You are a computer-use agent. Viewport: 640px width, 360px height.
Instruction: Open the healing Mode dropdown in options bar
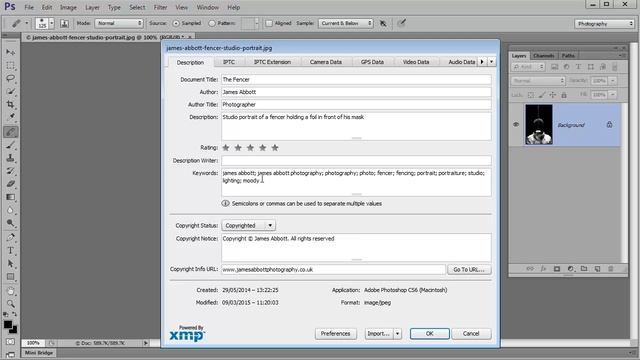point(119,23)
